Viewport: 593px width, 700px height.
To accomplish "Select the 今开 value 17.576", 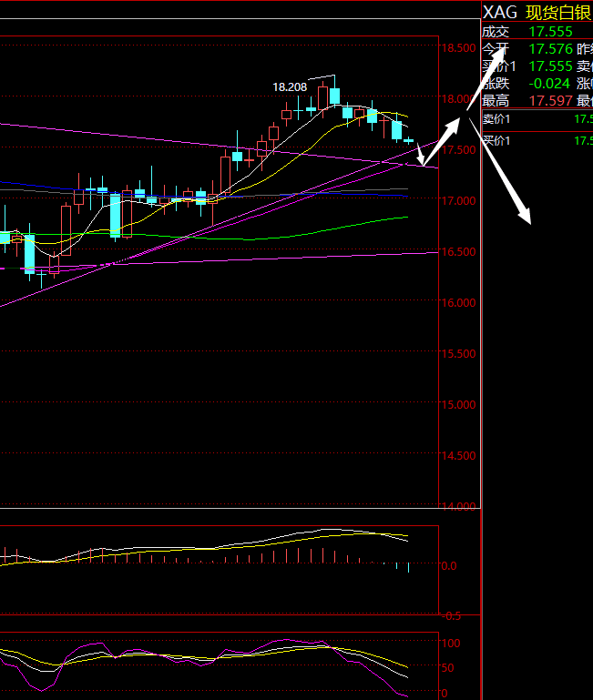I will [x=550, y=48].
